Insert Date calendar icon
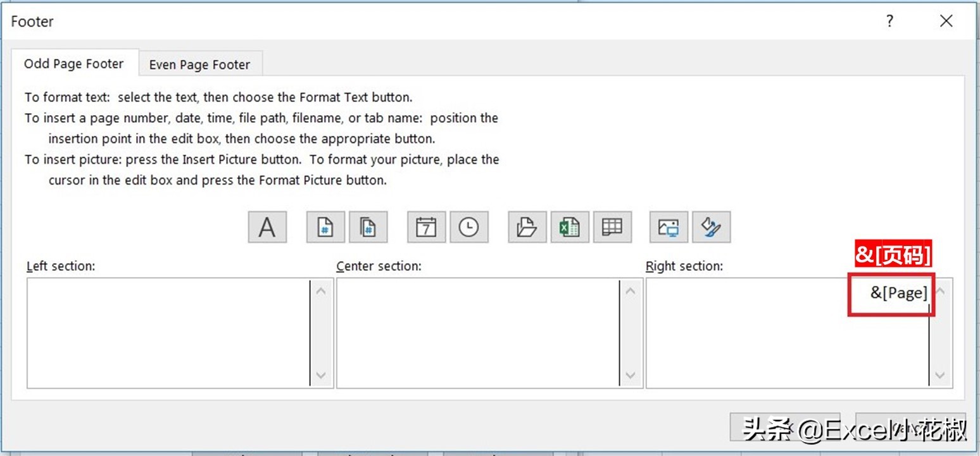 pos(426,227)
